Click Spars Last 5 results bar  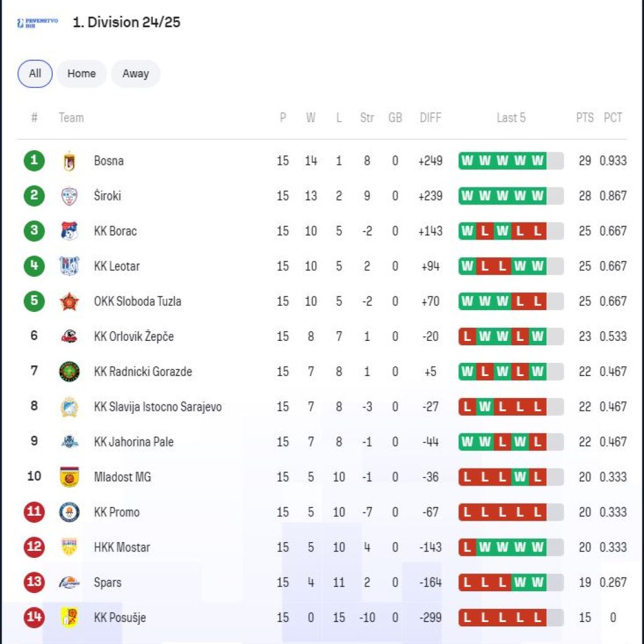pos(510,582)
